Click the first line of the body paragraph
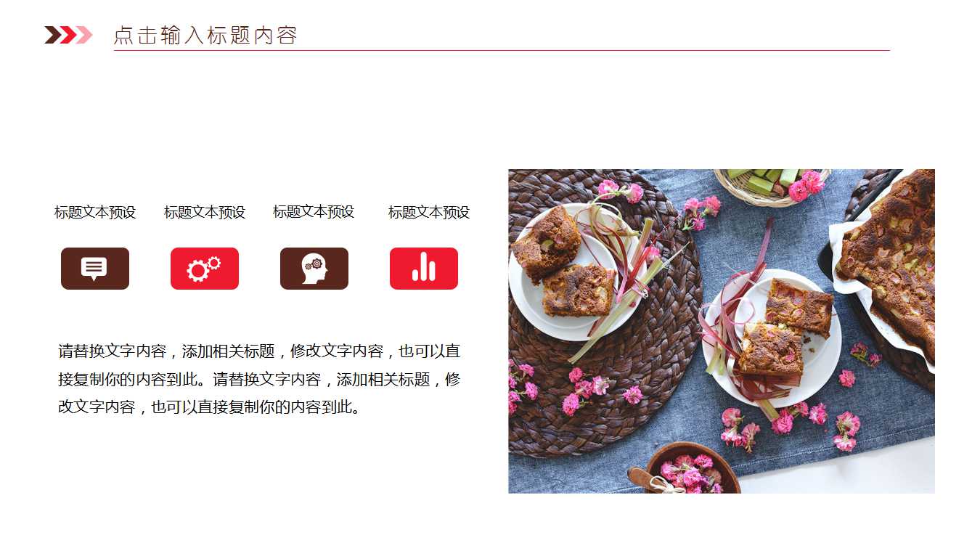 pyautogui.click(x=259, y=351)
